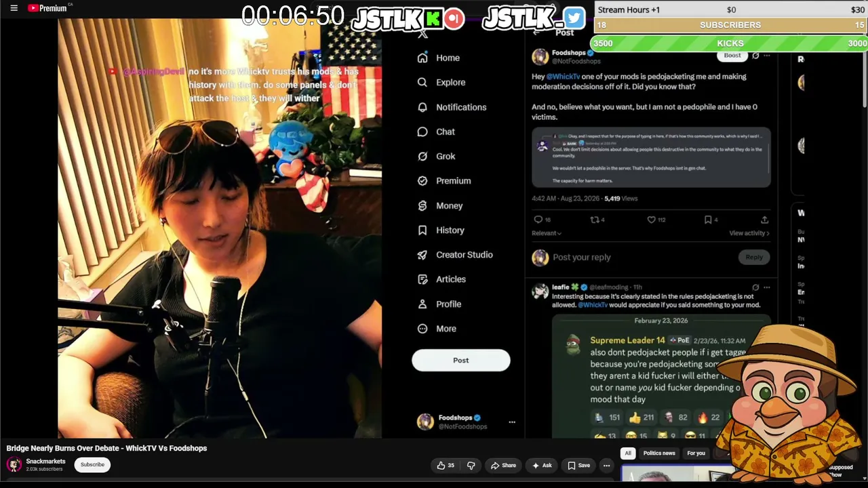This screenshot has height=488, width=868.
Task: Open the Articles icon in sidebar
Action: click(x=422, y=279)
